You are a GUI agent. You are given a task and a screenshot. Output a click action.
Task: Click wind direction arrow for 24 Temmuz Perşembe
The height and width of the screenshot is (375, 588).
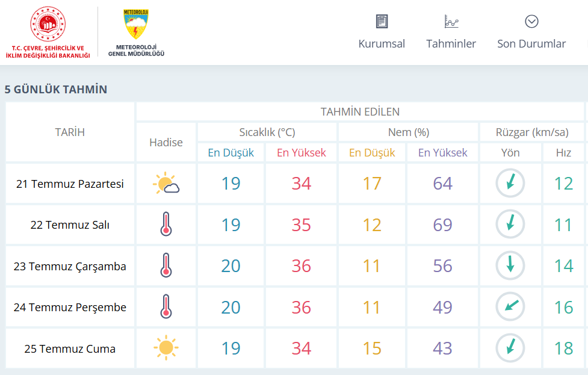[510, 307]
